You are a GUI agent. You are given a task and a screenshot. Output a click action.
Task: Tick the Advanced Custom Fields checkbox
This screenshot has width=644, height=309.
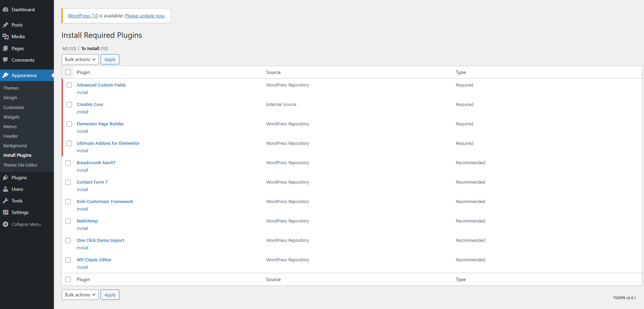(x=69, y=85)
